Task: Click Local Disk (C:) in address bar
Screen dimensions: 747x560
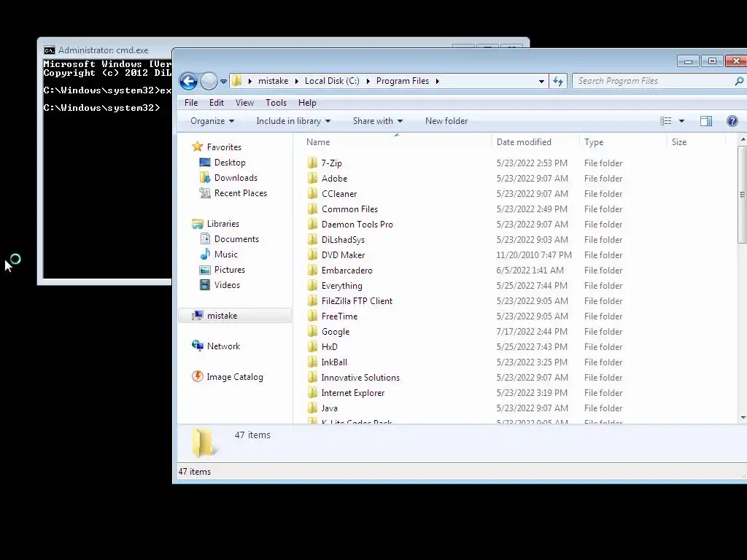Action: coord(332,81)
